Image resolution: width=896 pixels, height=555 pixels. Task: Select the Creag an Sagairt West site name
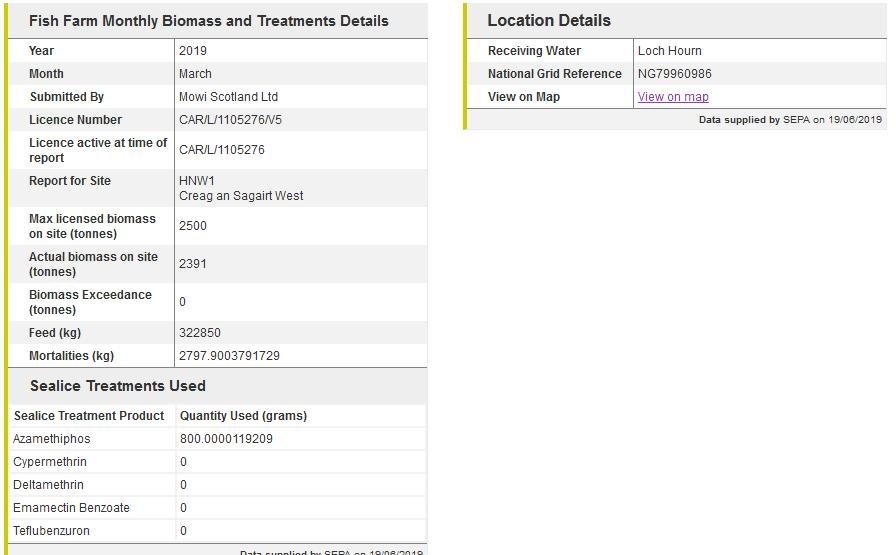pyautogui.click(x=241, y=196)
